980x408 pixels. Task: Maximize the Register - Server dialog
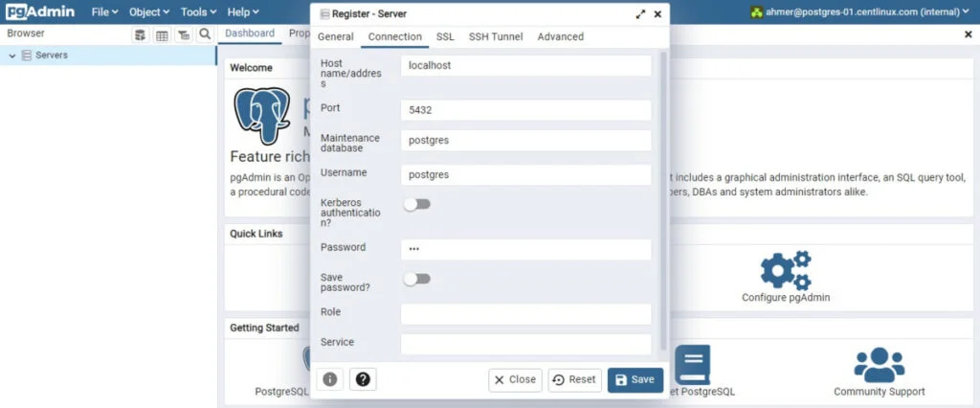pyautogui.click(x=640, y=14)
